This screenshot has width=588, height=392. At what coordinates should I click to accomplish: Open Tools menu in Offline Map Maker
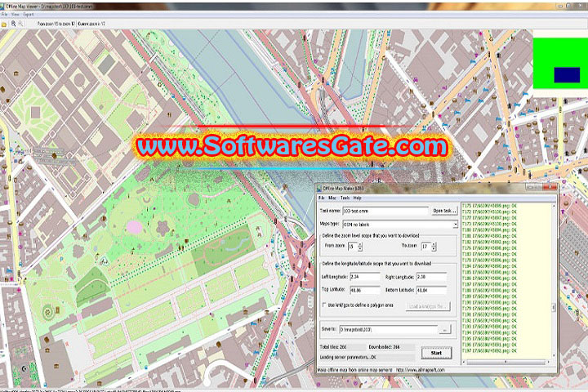(x=345, y=198)
